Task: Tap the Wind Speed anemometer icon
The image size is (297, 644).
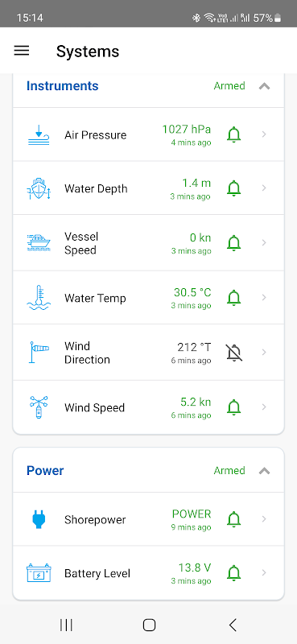Action: tap(39, 407)
